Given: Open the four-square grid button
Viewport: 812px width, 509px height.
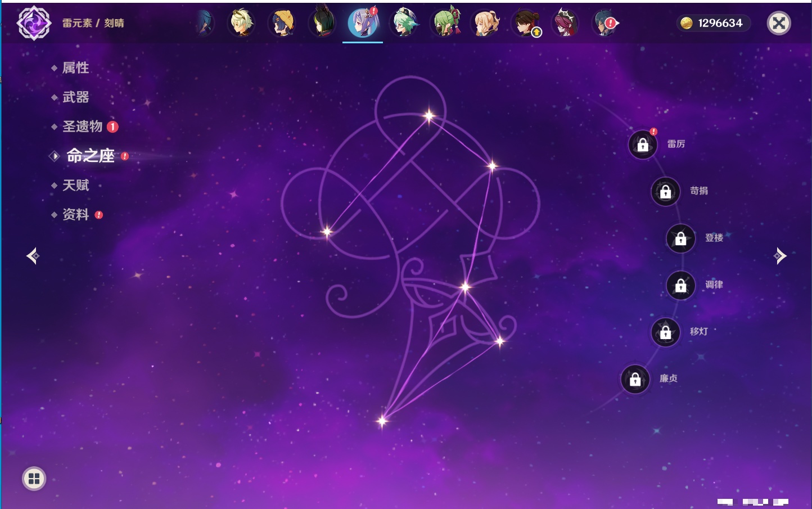Looking at the screenshot, I should pyautogui.click(x=34, y=479).
